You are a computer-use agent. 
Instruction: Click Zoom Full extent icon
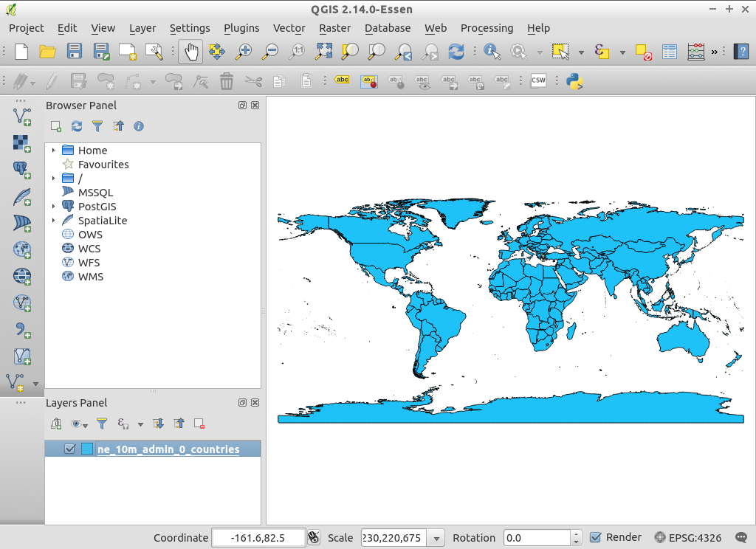pyautogui.click(x=323, y=52)
